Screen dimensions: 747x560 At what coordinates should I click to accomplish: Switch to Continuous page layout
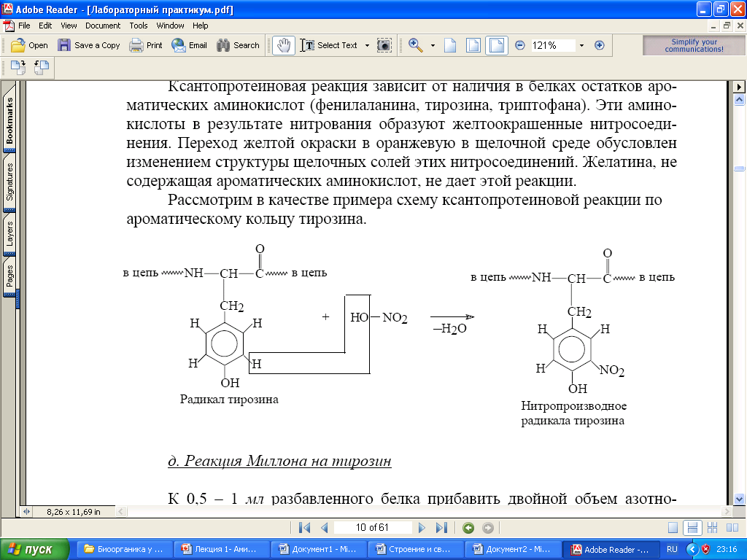click(x=692, y=528)
